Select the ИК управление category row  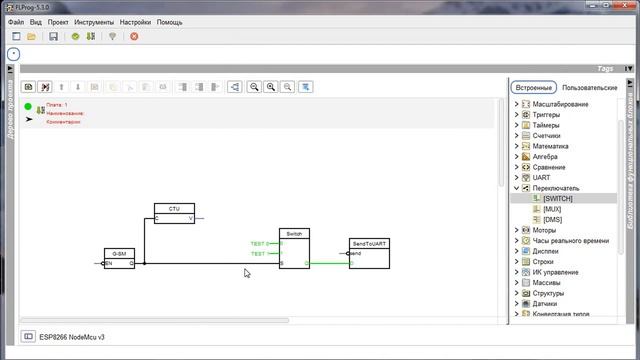[564, 272]
